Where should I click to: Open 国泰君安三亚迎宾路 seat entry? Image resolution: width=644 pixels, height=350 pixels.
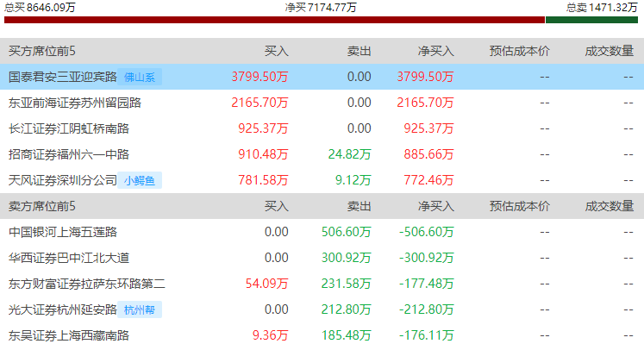click(62, 77)
